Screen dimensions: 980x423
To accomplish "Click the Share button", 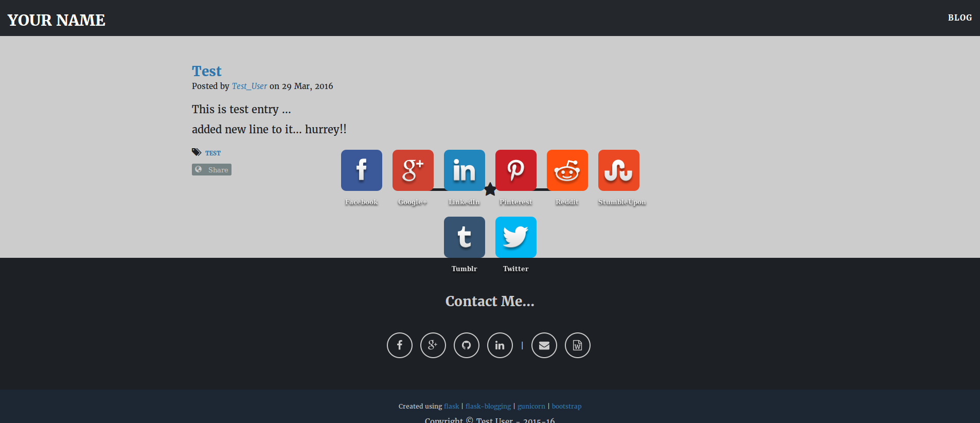I will [x=211, y=170].
